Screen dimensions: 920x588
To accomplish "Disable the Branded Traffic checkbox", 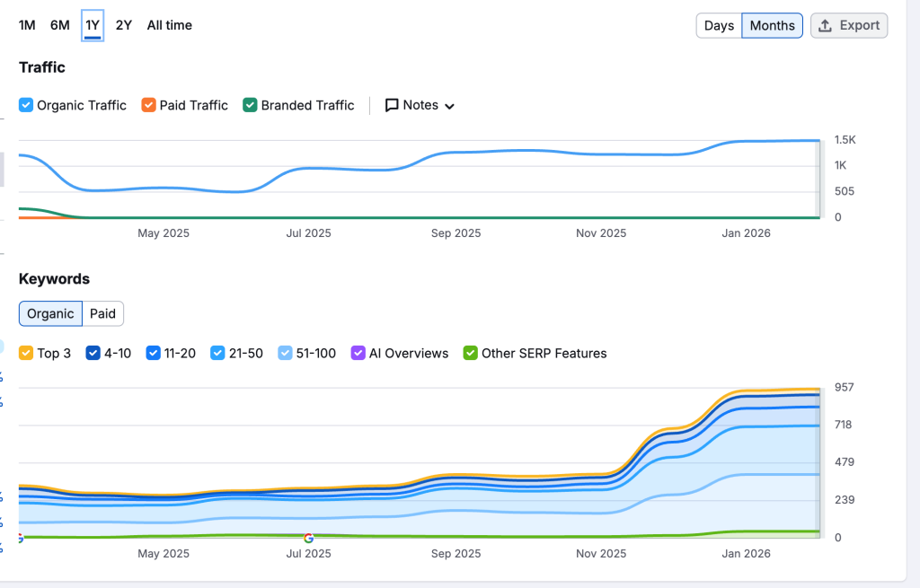I will coord(250,105).
